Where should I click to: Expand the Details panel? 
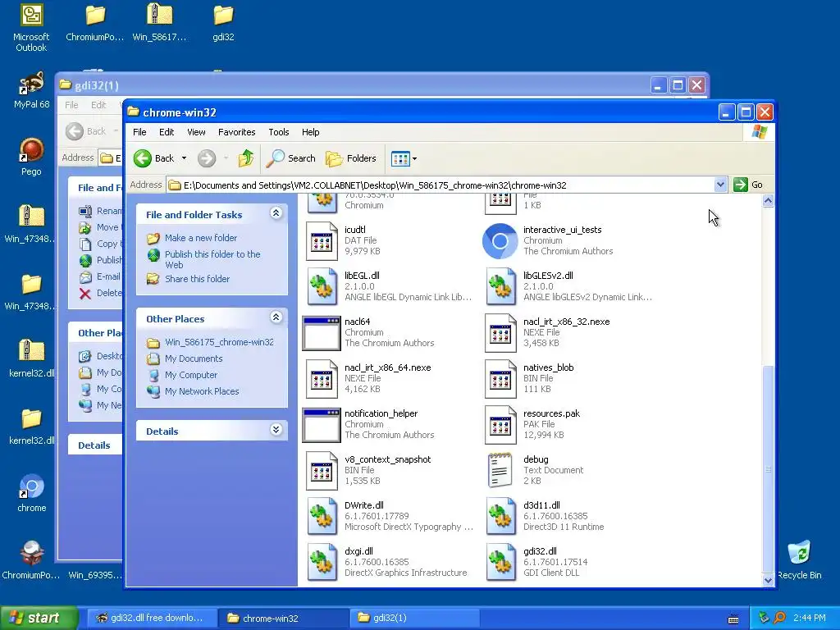[276, 430]
